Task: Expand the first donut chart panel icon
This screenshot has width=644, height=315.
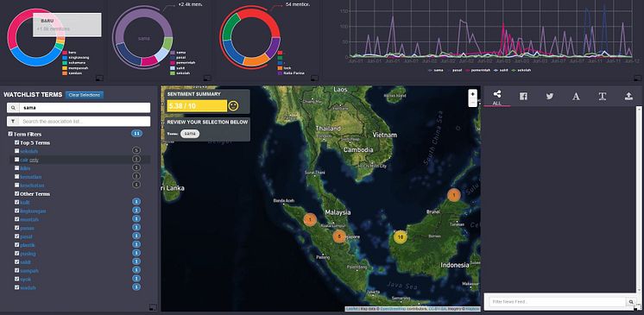Action: [x=99, y=78]
